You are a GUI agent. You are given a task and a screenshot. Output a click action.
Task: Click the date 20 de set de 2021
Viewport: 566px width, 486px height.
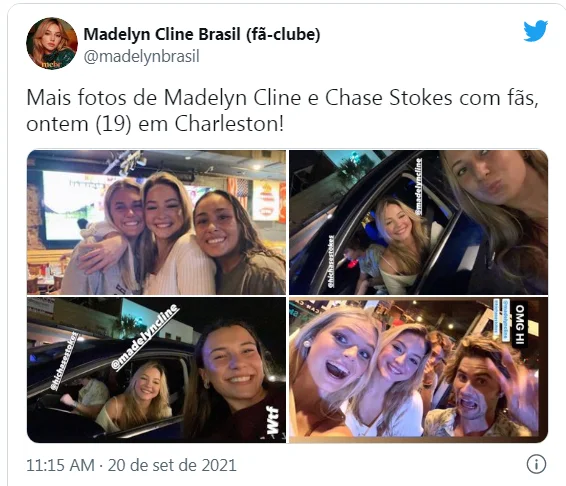[x=172, y=465]
